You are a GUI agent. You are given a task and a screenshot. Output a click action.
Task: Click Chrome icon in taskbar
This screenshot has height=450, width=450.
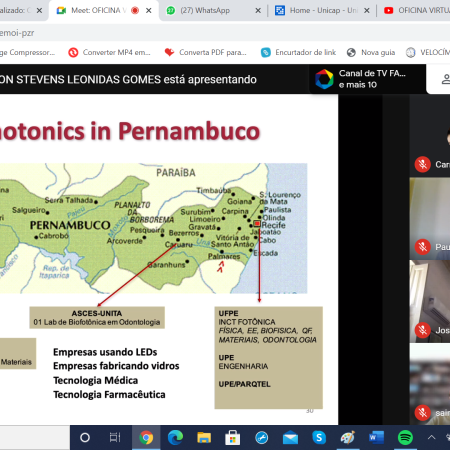(x=146, y=437)
